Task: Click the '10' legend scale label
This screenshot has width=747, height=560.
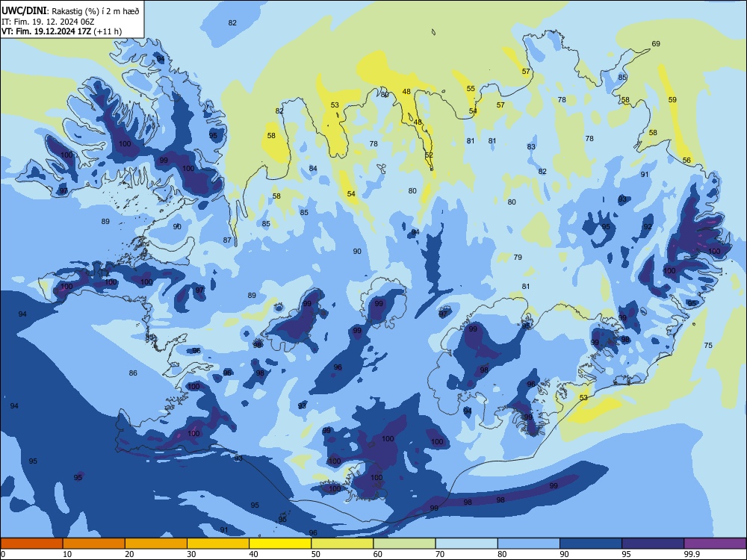Action: pos(67,554)
